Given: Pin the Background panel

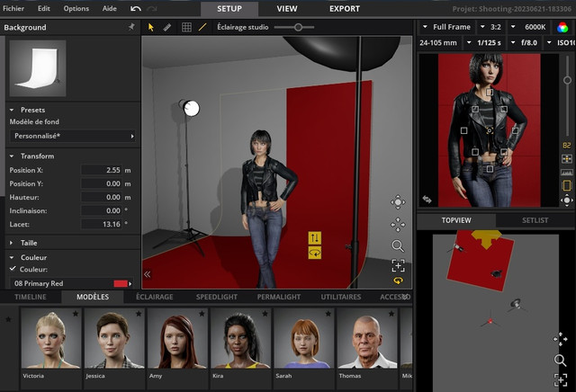Looking at the screenshot, I should pos(131,27).
